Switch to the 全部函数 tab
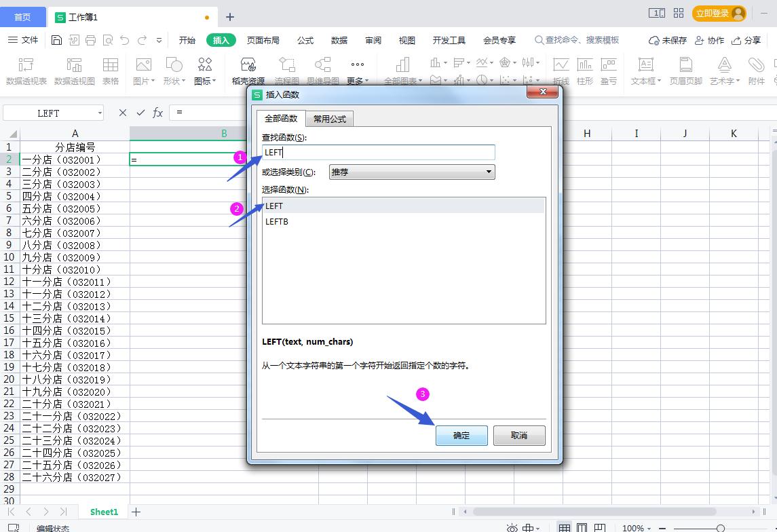Screen dimensions: 777x532 point(281,118)
